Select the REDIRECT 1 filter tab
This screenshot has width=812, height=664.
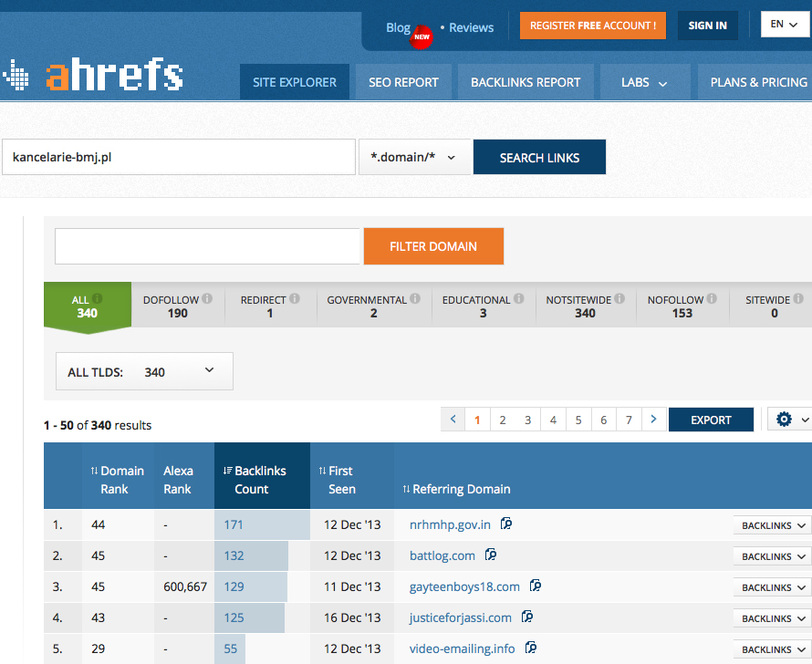click(x=270, y=306)
